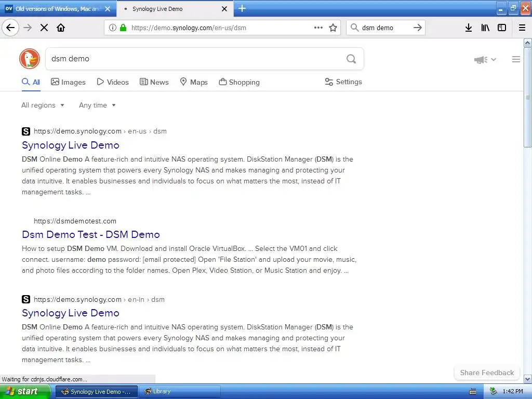Image resolution: width=532 pixels, height=399 pixels.
Task: Open Dsm Demo Test - DSM Demo link
Action: click(90, 234)
